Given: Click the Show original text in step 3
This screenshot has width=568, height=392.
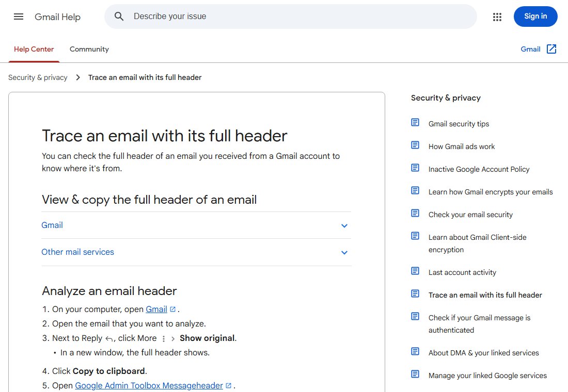Looking at the screenshot, I should point(207,338).
